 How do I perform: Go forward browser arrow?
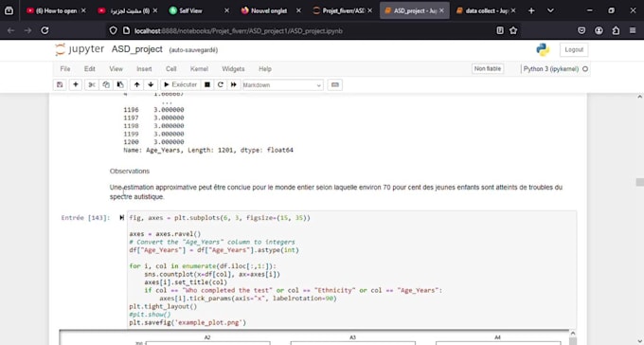pos(27,30)
